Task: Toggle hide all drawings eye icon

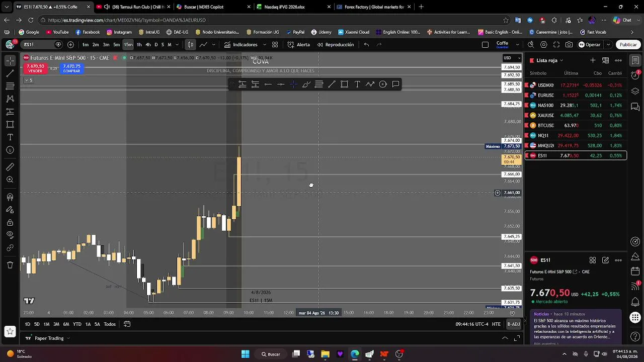Action: coord(10,235)
